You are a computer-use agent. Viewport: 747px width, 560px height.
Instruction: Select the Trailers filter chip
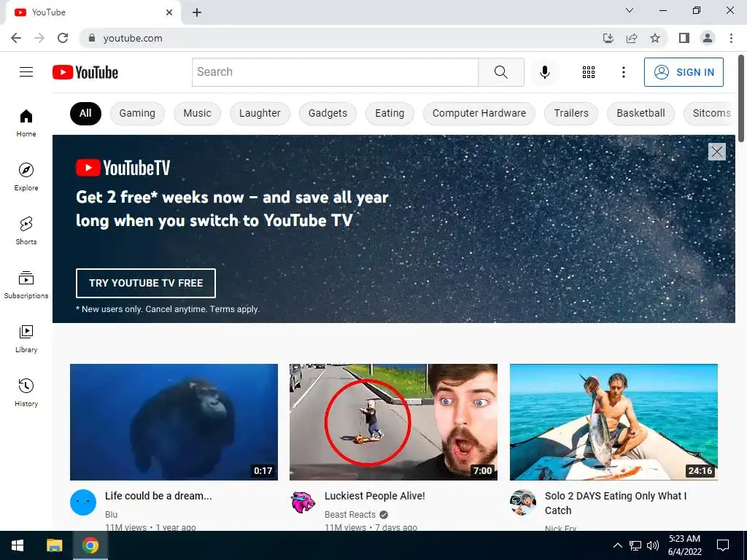571,113
